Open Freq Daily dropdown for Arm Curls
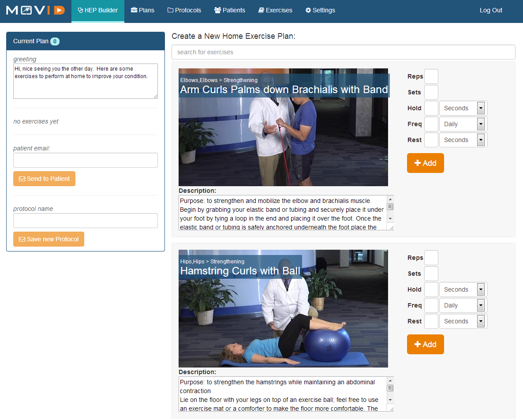Image resolution: width=523 pixels, height=420 pixels. pyautogui.click(x=463, y=124)
